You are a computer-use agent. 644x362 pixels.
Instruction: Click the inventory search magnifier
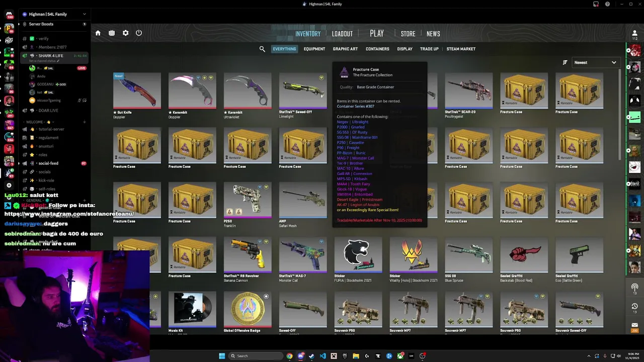(x=262, y=49)
